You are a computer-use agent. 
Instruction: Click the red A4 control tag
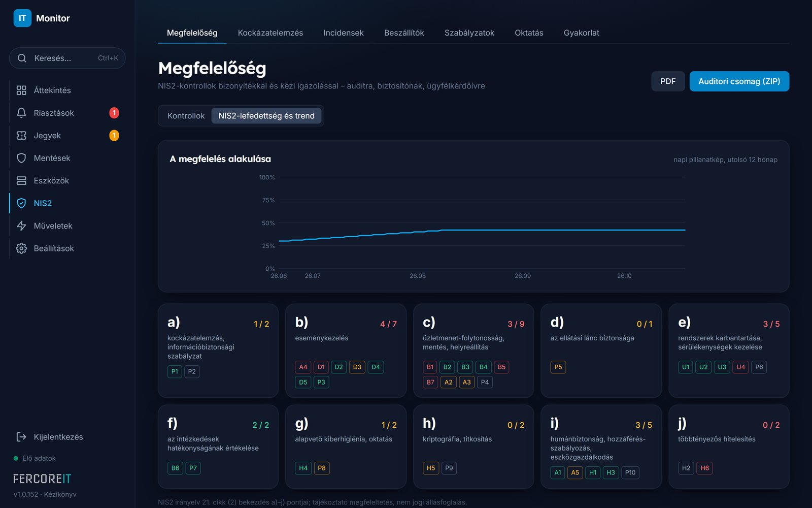click(x=303, y=367)
